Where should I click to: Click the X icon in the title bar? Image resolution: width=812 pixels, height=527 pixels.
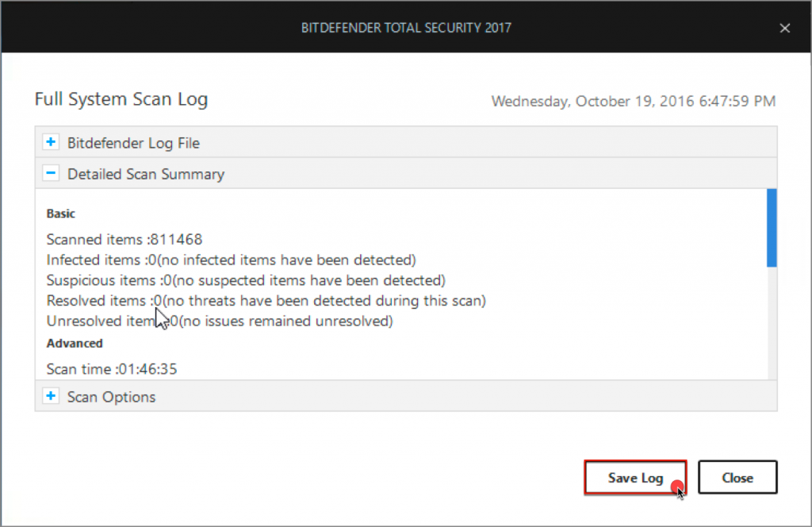coord(785,28)
